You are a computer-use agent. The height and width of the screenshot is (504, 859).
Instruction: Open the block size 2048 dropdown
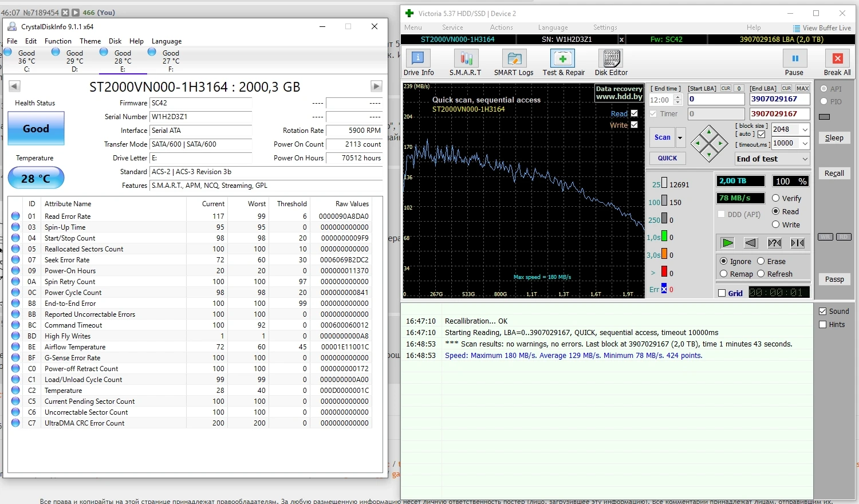[x=805, y=129]
